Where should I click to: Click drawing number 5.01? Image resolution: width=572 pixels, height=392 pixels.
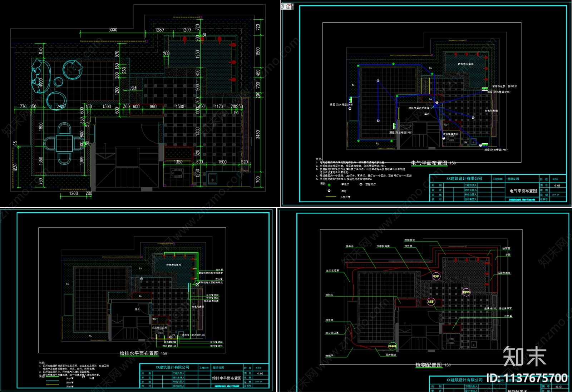point(559,387)
